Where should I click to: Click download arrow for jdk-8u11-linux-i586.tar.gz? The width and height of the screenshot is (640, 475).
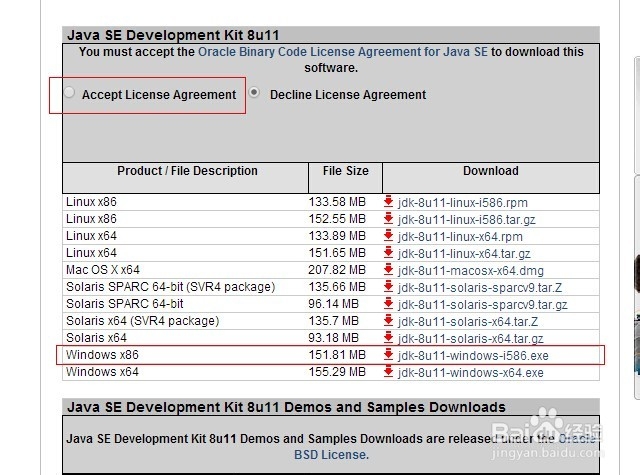click(389, 218)
